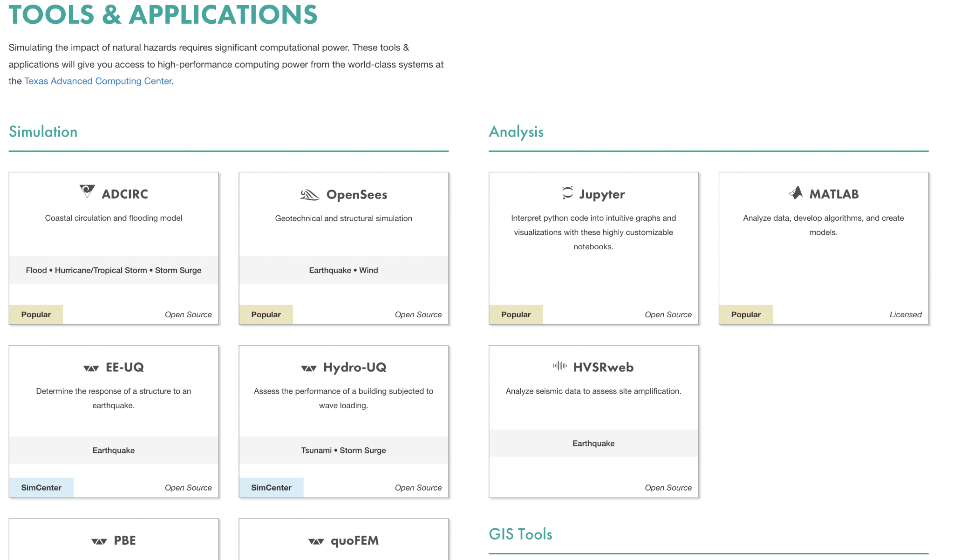
Task: Click the Open Source label on the Jupyter card
Action: pos(668,314)
